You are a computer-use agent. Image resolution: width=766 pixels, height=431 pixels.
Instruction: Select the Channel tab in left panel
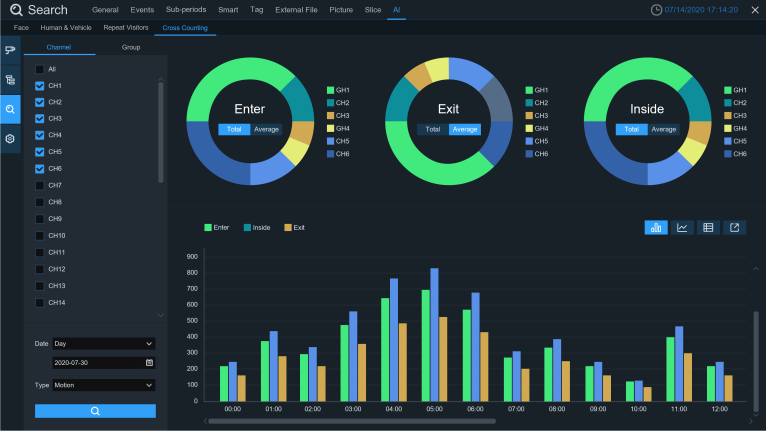(x=59, y=47)
